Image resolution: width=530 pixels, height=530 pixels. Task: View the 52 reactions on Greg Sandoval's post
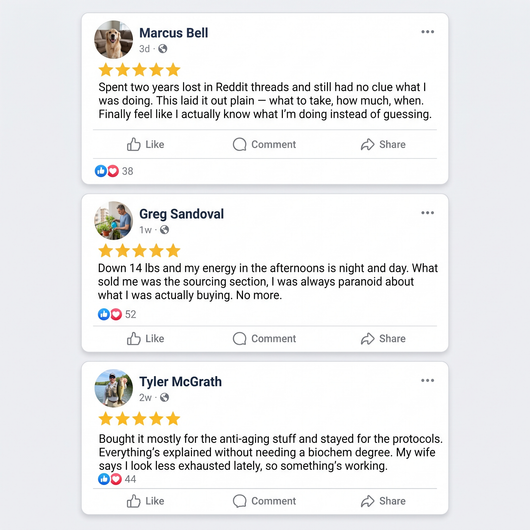pyautogui.click(x=117, y=314)
